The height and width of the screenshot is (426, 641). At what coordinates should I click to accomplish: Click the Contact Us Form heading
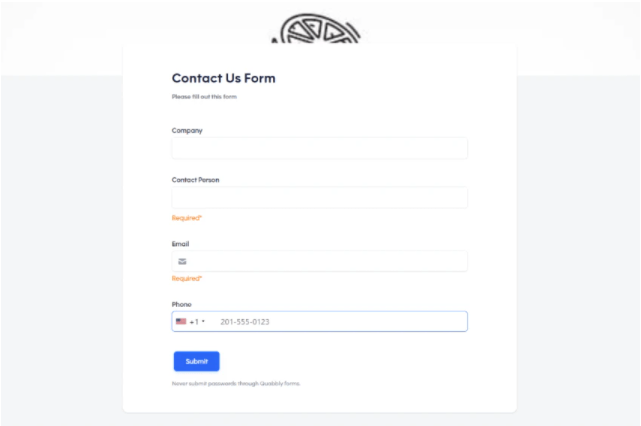pyautogui.click(x=223, y=78)
